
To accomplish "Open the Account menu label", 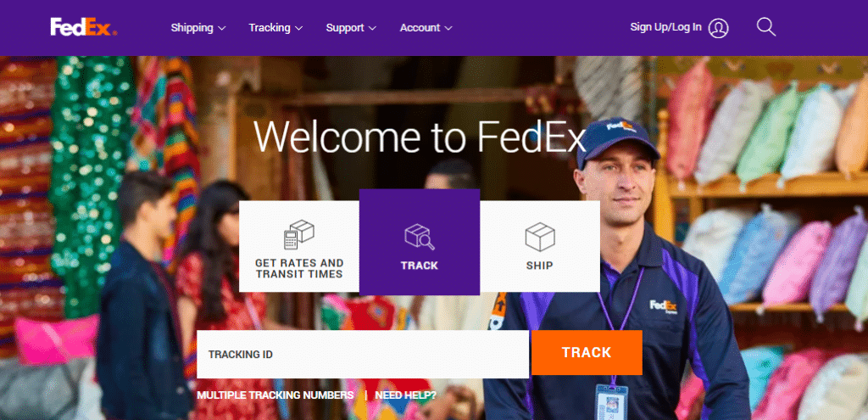I will (x=420, y=28).
